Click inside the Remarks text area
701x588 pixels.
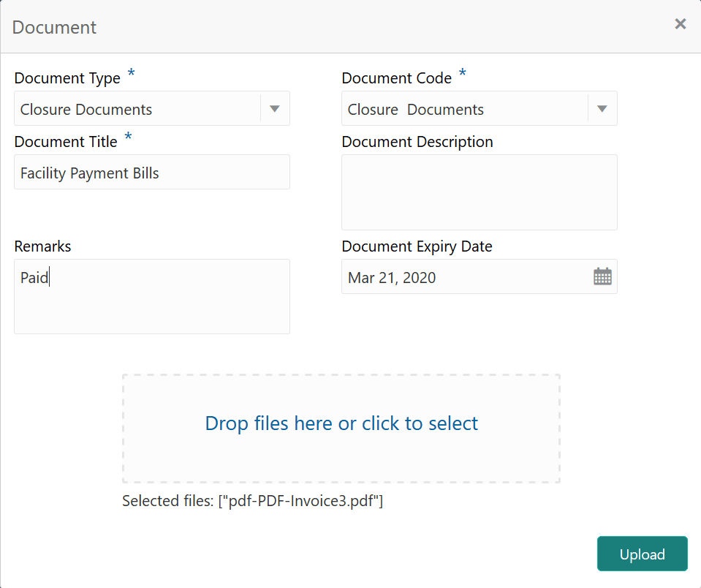[152, 297]
